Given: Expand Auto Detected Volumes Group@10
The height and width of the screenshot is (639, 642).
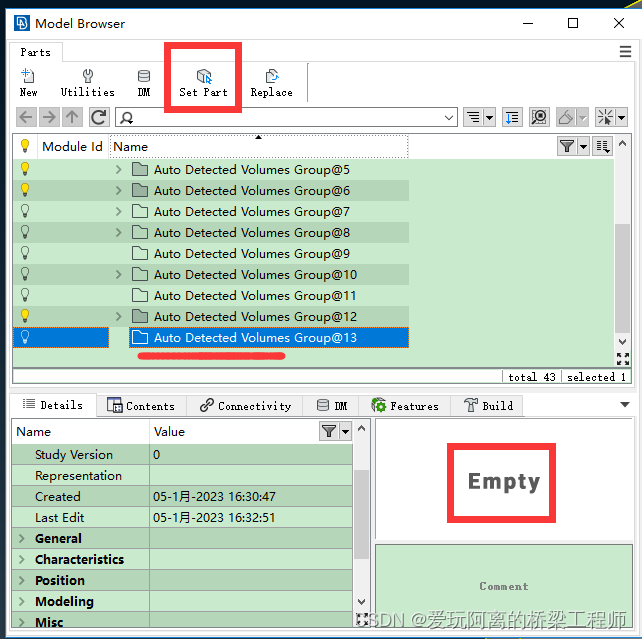Looking at the screenshot, I should click(x=119, y=274).
